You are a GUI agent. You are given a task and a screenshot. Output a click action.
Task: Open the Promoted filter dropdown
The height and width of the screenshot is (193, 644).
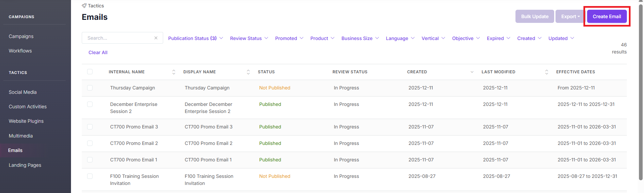pos(289,38)
